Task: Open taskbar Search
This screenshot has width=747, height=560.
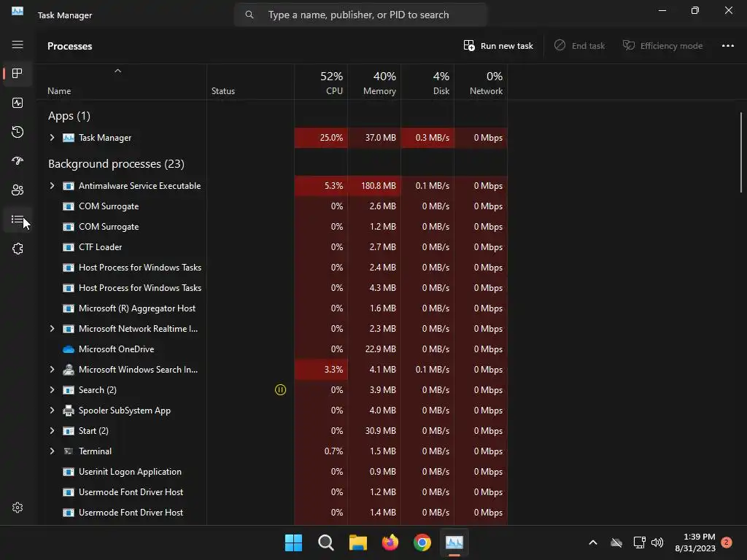Action: coord(326,542)
